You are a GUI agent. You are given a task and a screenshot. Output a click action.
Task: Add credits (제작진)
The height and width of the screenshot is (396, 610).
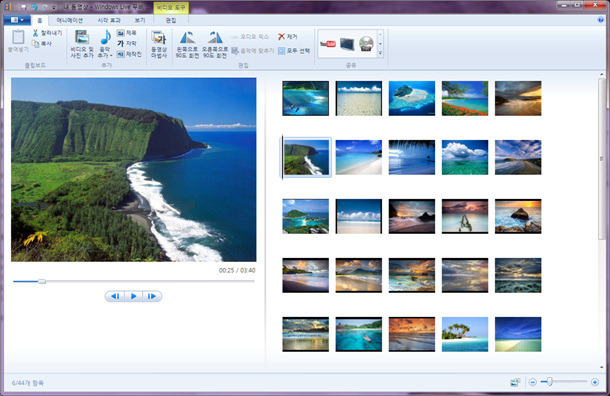click(129, 54)
